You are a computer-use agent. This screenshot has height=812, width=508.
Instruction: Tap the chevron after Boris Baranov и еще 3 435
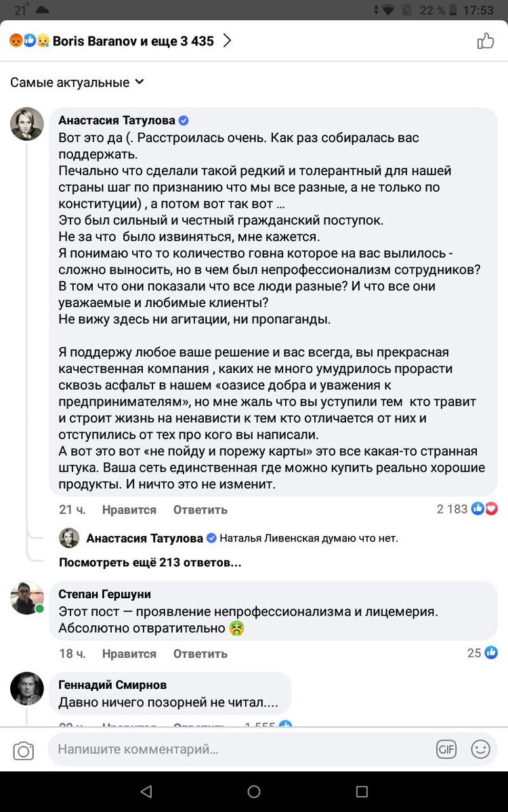227,41
